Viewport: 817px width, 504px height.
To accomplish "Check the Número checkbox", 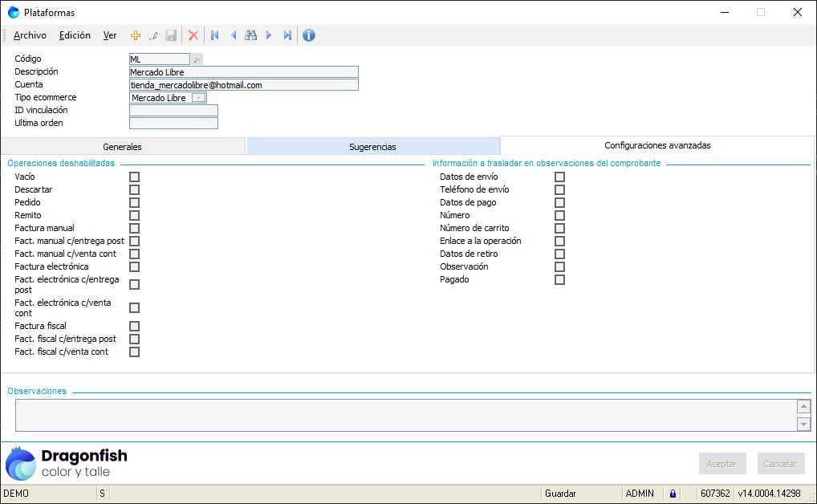I will click(x=559, y=215).
